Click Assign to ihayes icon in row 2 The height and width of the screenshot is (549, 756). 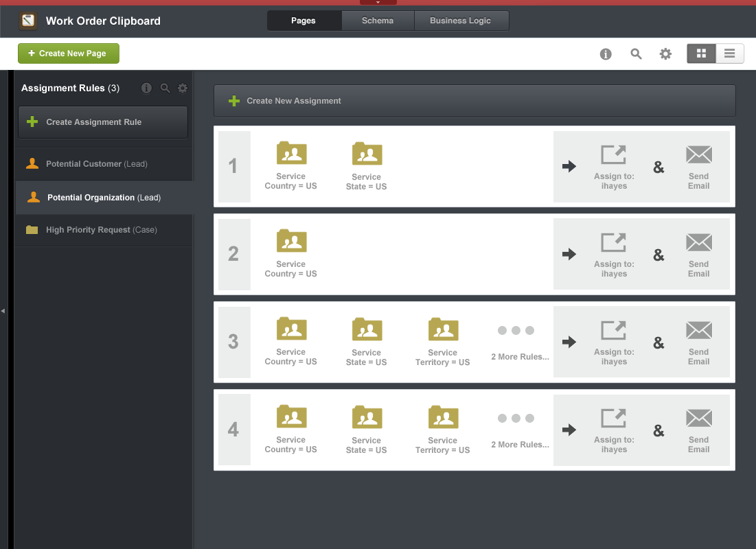point(613,242)
